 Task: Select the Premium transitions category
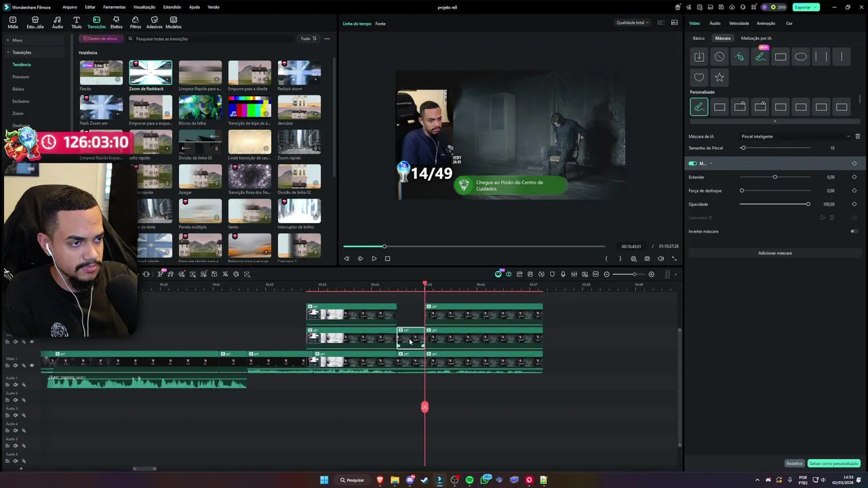point(20,77)
